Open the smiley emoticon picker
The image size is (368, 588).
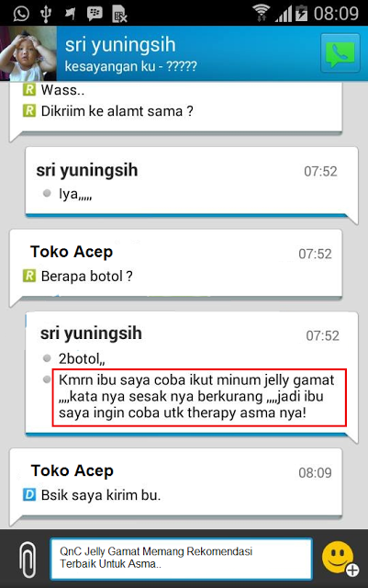[340, 559]
